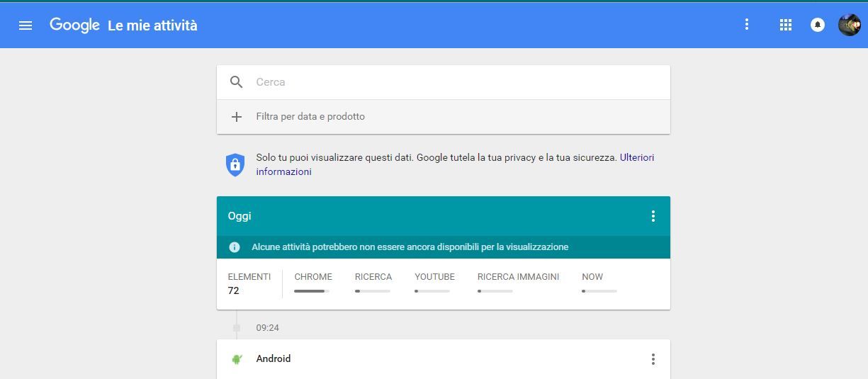Open the Android item three-dot menu
The width and height of the screenshot is (868, 379).
tap(653, 359)
